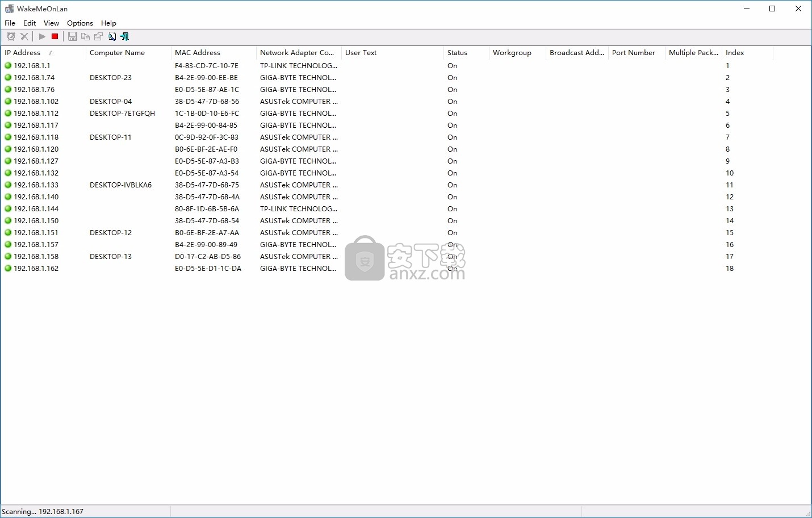Select the 192.168.1.76 row
Viewport: 812px width, 518px height.
coord(387,89)
